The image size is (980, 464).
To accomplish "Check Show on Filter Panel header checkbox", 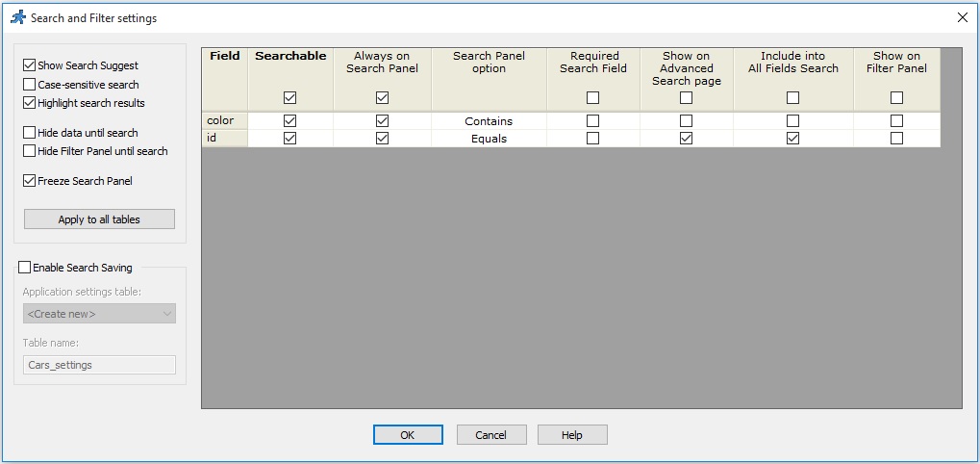I will click(897, 98).
